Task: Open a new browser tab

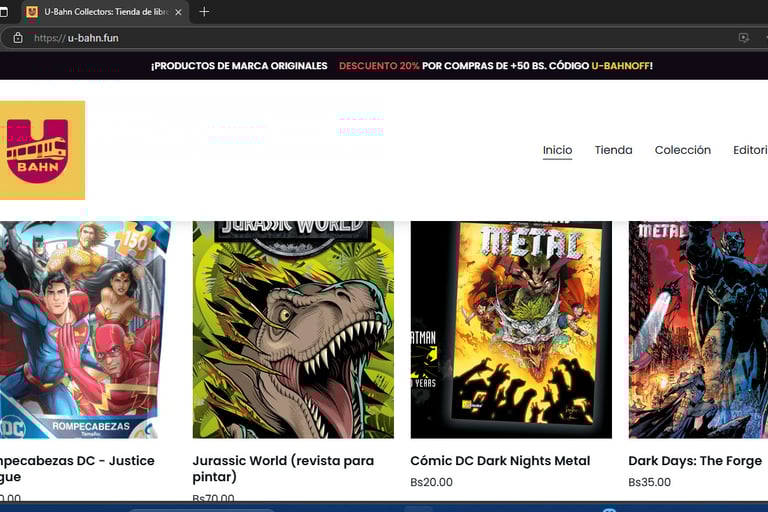Action: click(x=204, y=12)
